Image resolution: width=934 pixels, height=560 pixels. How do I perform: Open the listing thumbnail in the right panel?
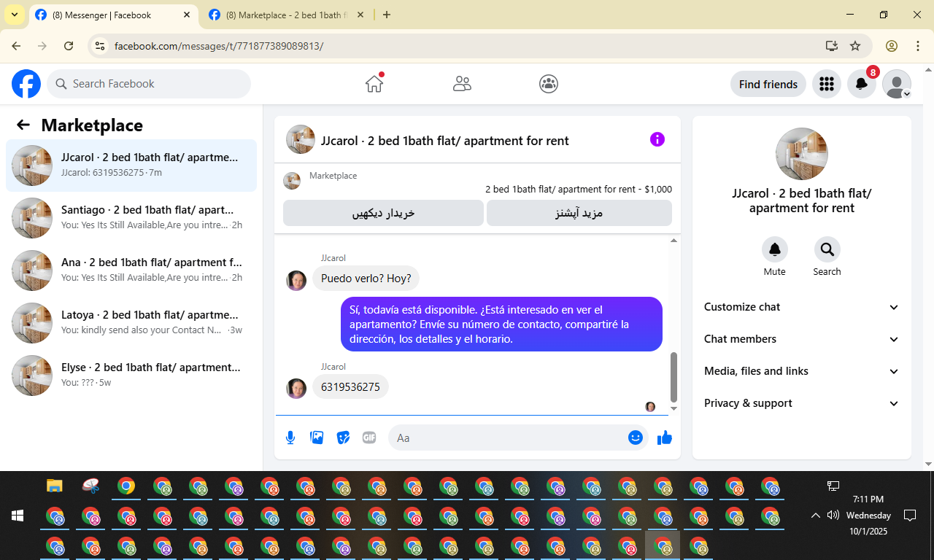802,154
